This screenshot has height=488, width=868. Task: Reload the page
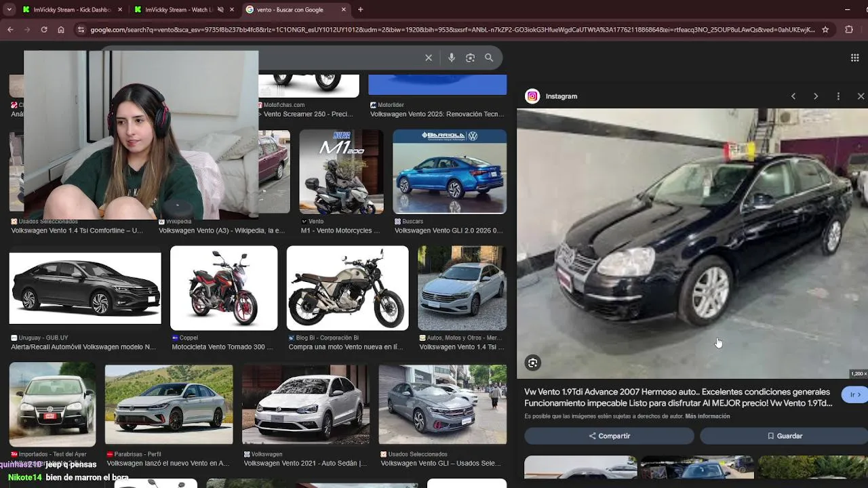tap(44, 30)
